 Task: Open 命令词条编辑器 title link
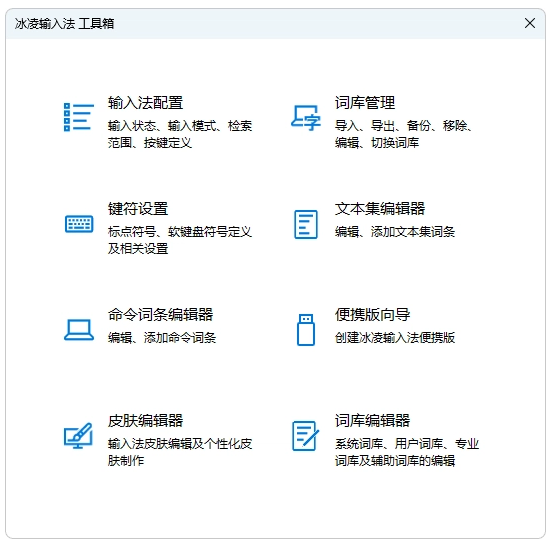coord(160,315)
